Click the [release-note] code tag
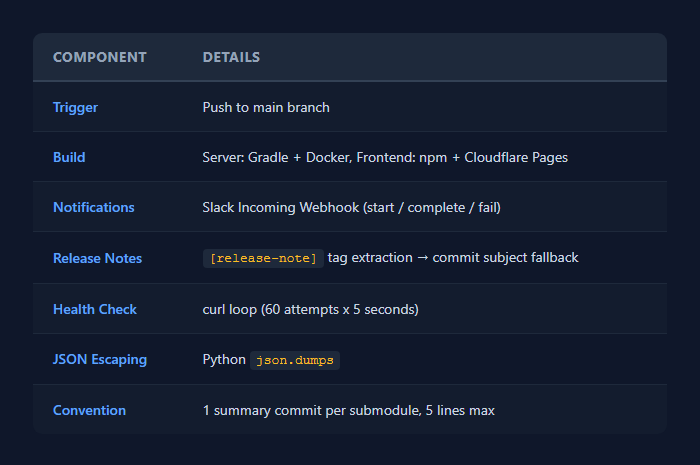 (x=263, y=258)
